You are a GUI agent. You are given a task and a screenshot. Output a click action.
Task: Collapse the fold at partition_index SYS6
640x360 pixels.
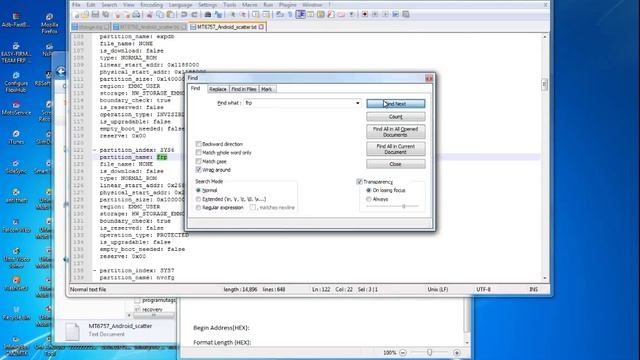(95, 150)
